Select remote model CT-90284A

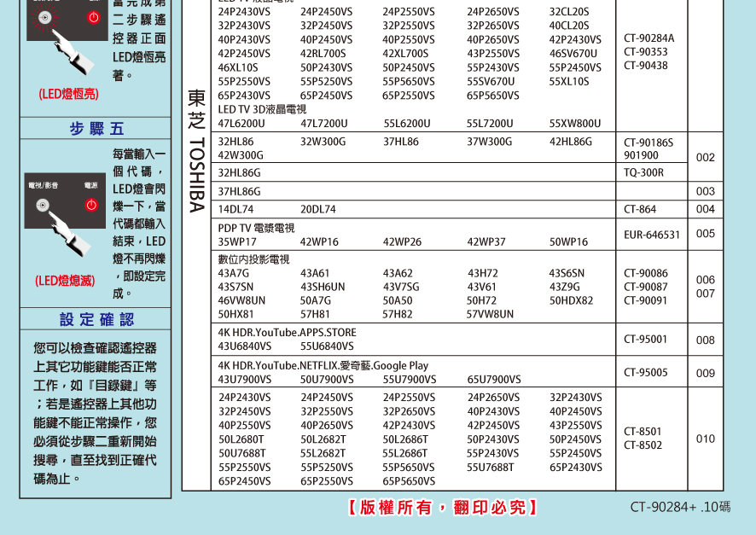649,38
